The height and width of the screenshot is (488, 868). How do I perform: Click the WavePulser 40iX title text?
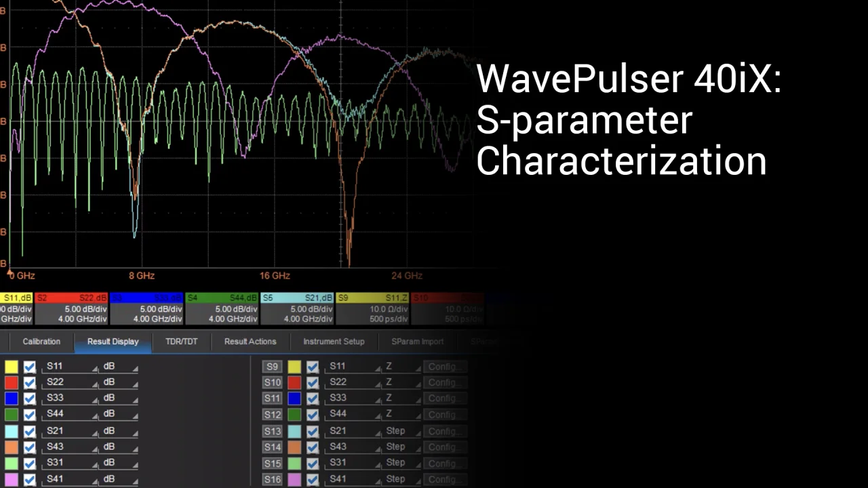tap(629, 79)
